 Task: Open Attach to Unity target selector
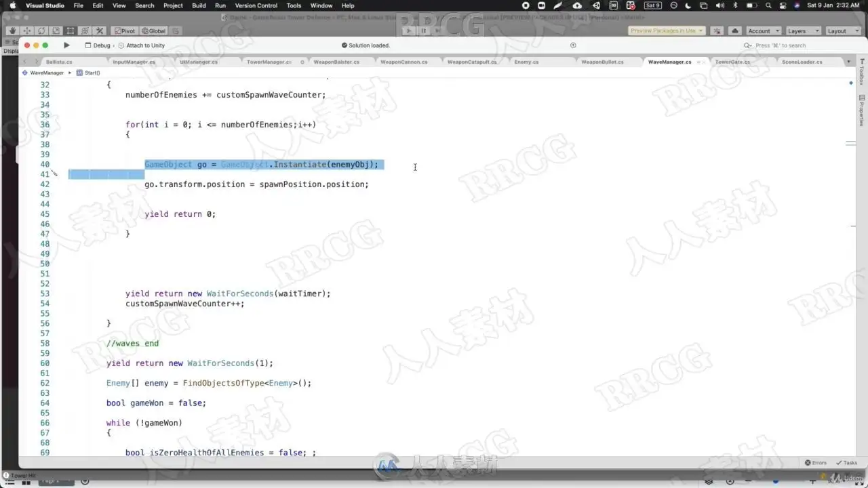[142, 45]
